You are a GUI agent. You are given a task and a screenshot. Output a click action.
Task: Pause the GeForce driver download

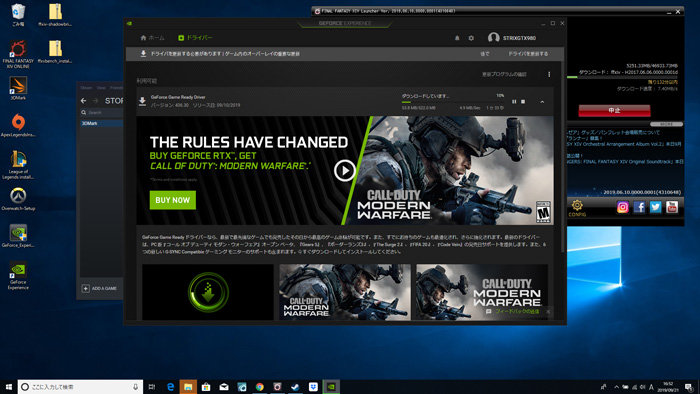[514, 102]
